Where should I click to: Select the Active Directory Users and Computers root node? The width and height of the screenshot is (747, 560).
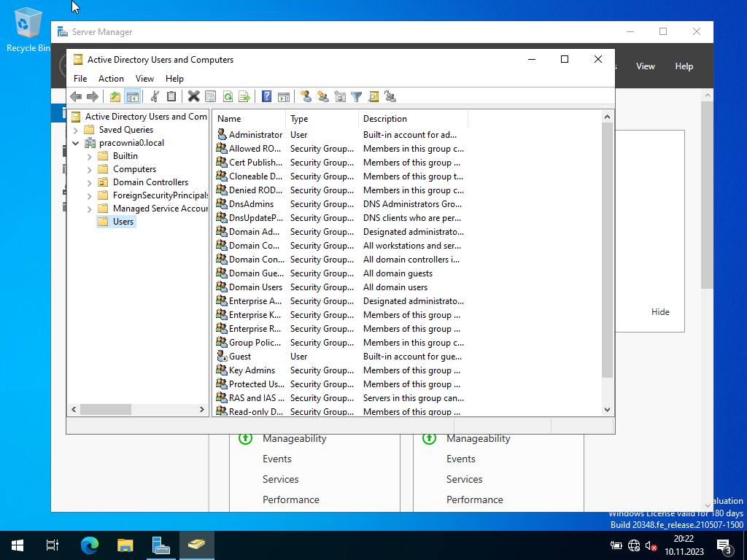tap(146, 116)
